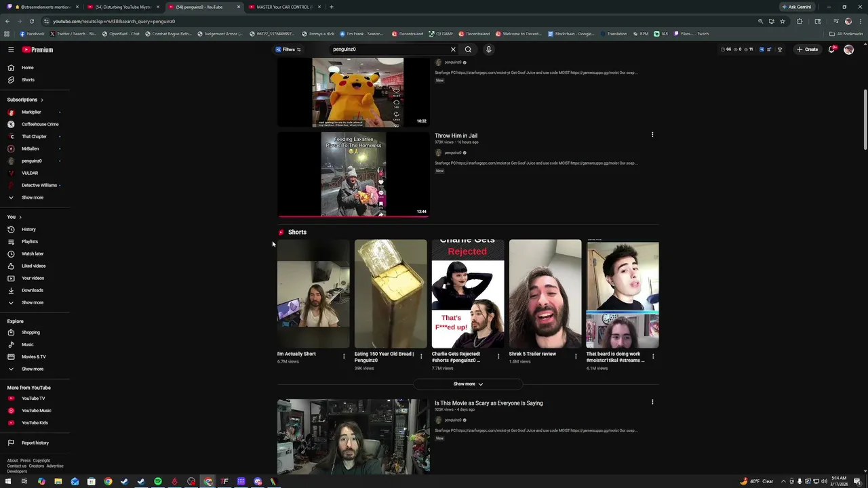Open Report history in sidebar
Viewport: 868px width, 488px height.
click(35, 443)
